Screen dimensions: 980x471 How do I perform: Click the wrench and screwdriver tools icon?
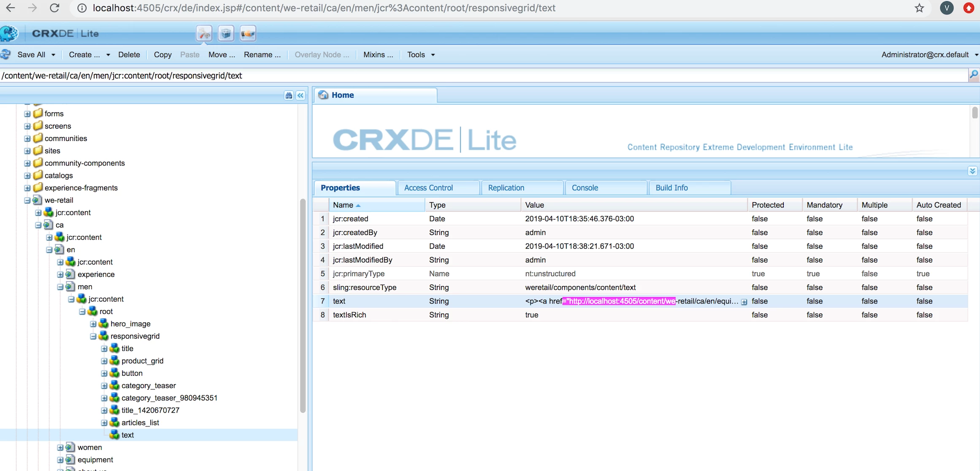click(204, 33)
